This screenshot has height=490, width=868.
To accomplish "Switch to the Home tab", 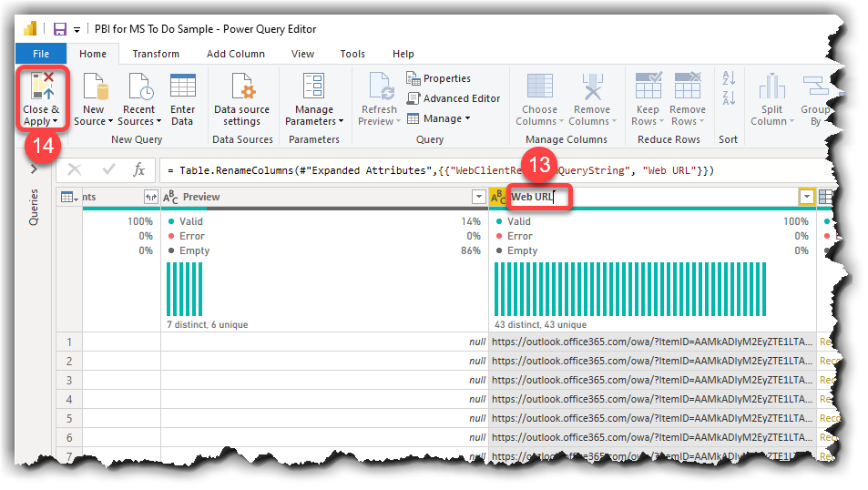I will click(x=92, y=54).
